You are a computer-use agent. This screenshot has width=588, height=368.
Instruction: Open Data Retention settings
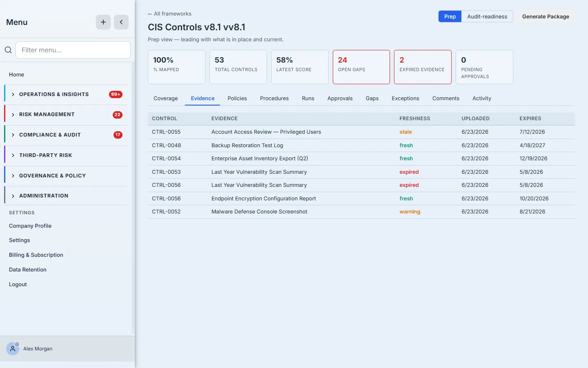(28, 270)
